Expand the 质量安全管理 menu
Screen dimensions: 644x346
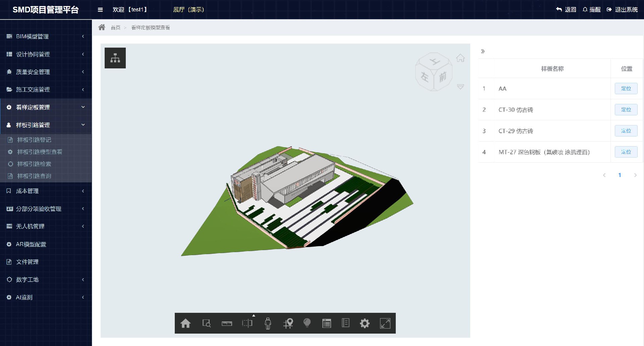46,72
